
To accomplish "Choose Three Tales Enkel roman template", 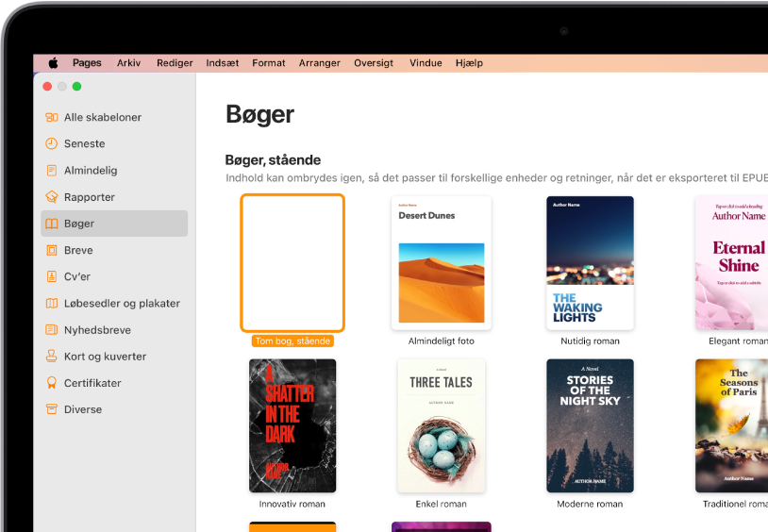I will (442, 425).
